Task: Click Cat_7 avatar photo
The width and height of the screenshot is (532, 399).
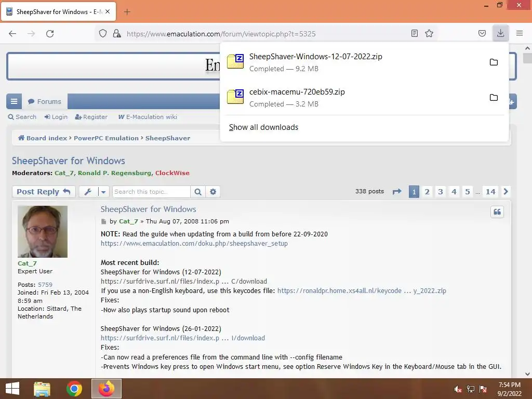Action: 43,232
